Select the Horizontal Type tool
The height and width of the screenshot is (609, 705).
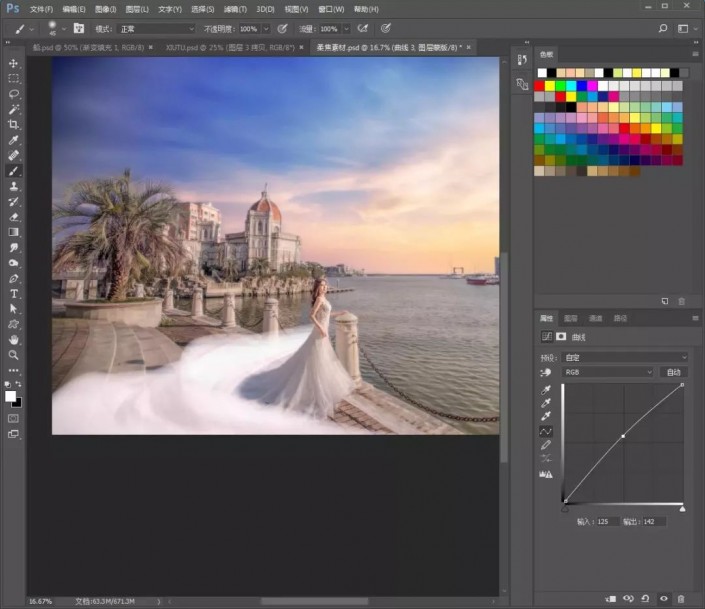13,294
